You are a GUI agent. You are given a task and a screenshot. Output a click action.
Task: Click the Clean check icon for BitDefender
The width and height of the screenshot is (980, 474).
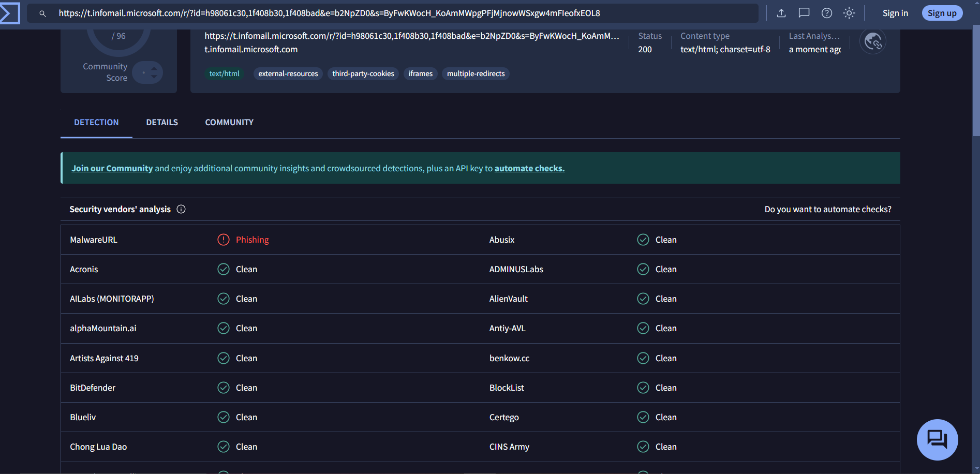224,388
